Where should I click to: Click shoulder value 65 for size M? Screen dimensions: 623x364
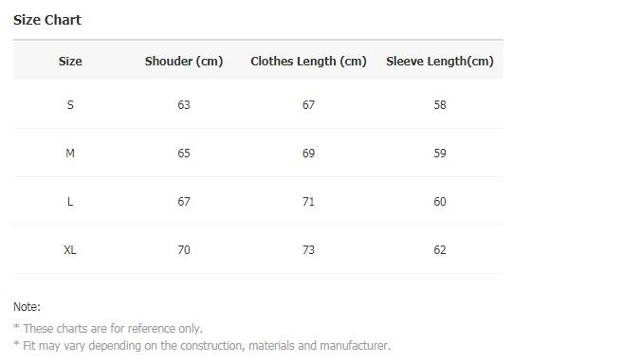(x=184, y=154)
